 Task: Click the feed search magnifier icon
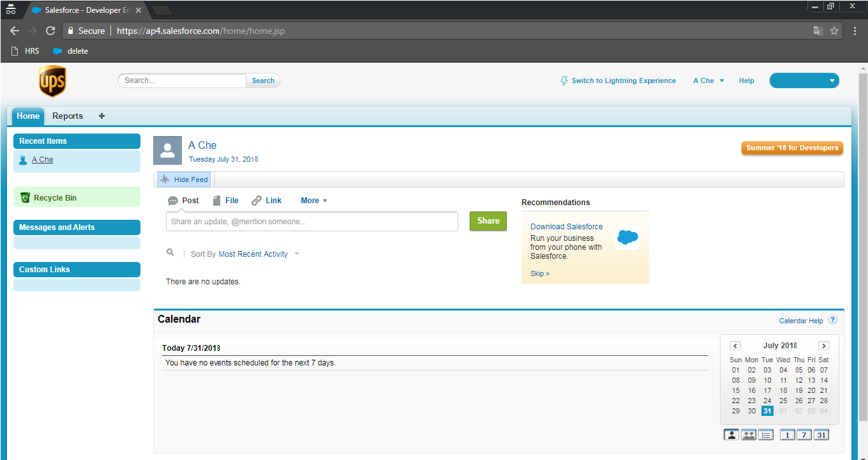tap(170, 253)
